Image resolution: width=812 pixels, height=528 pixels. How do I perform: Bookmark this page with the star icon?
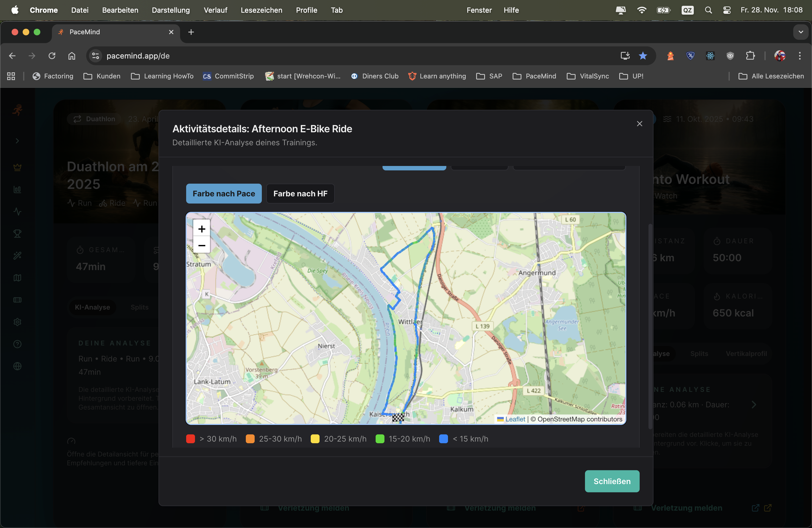pyautogui.click(x=643, y=56)
